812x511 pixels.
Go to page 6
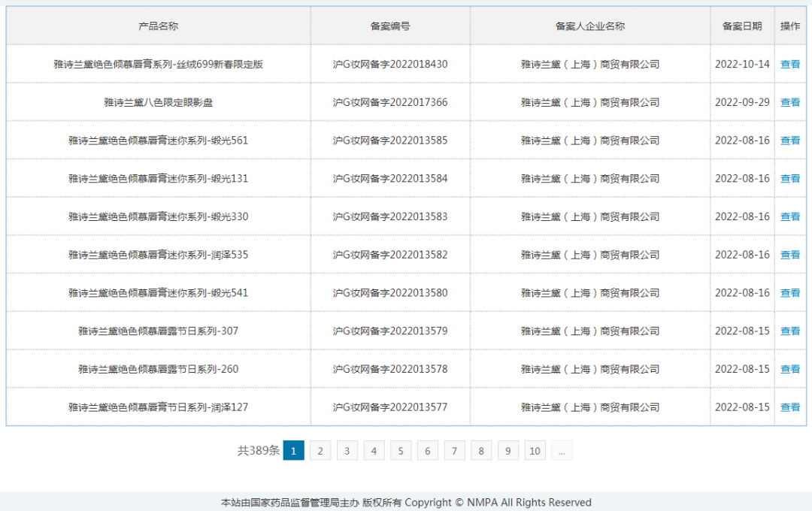point(428,450)
